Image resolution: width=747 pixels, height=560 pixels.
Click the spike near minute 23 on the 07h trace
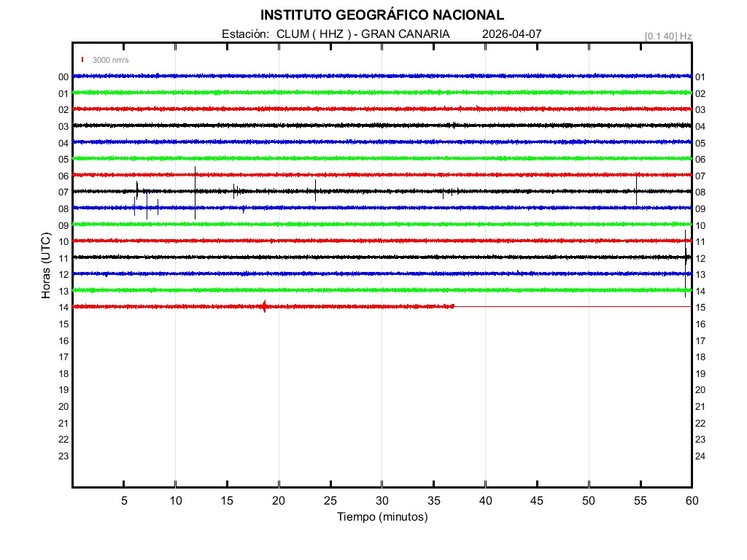pyautogui.click(x=315, y=190)
